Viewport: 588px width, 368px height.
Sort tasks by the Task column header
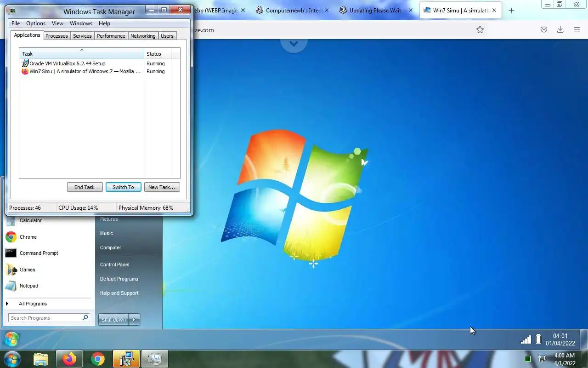click(82, 54)
